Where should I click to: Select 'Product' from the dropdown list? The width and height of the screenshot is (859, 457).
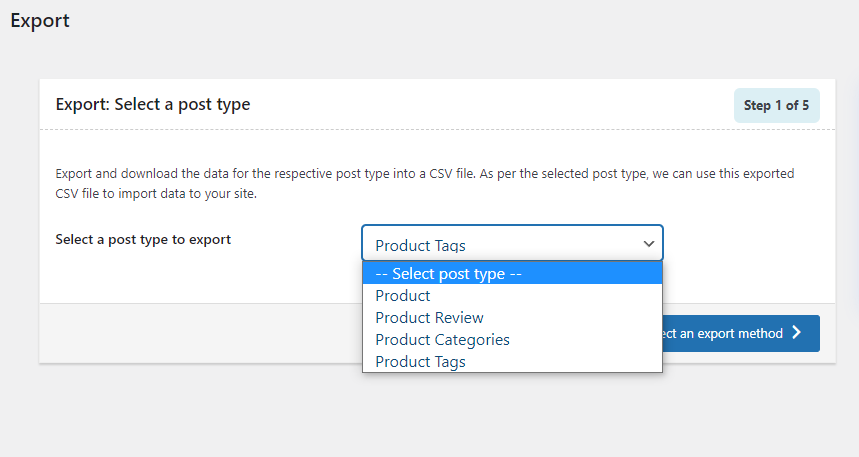tap(403, 296)
